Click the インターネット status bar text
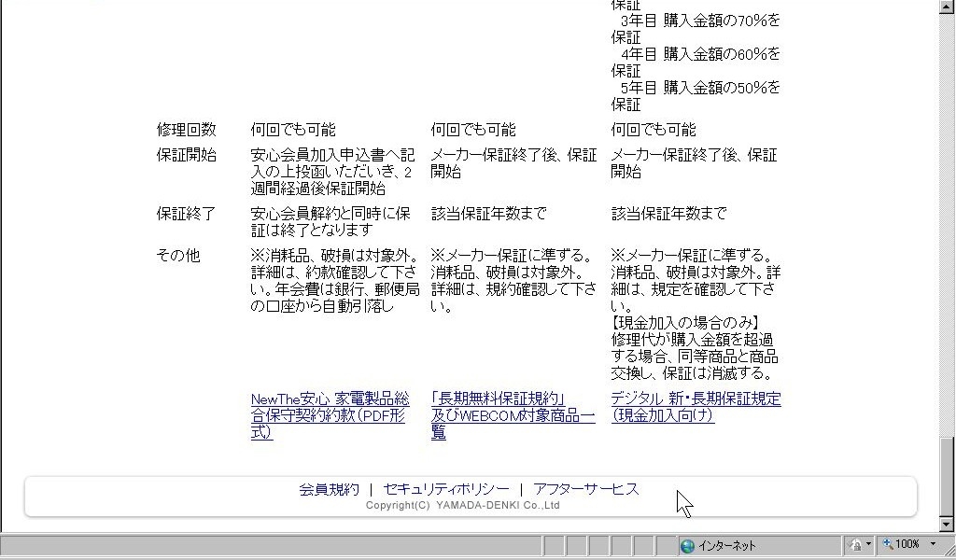 pos(727,546)
